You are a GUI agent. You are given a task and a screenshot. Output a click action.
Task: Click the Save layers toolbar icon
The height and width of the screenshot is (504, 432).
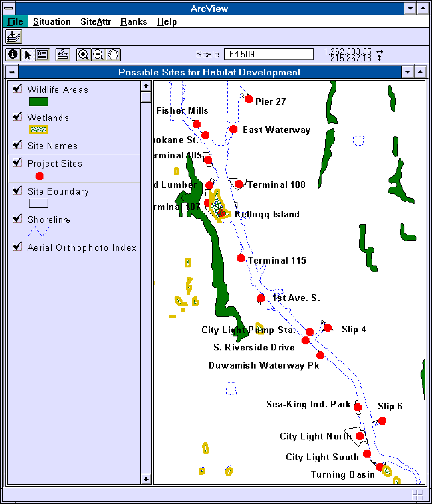tap(14, 37)
